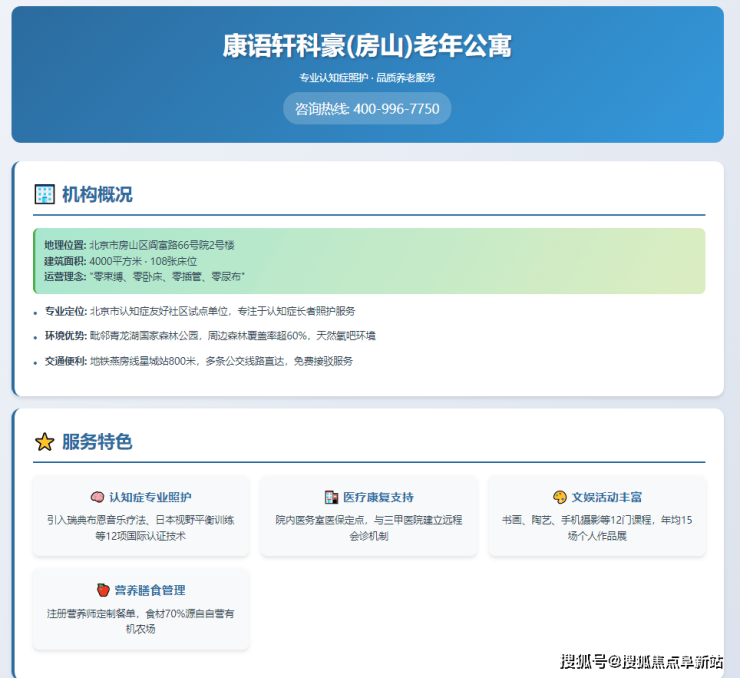Click the palette icon for 文娱活动丰富

click(x=560, y=497)
